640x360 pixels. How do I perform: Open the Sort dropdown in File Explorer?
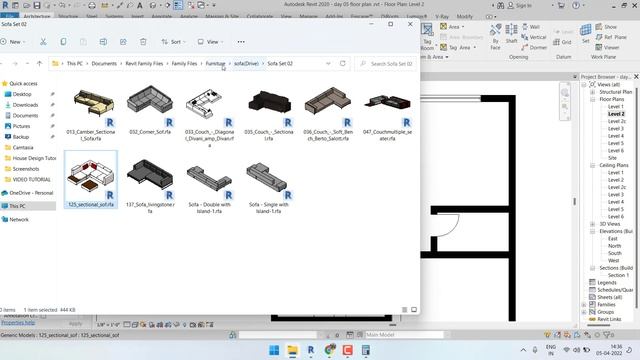[x=173, y=42]
